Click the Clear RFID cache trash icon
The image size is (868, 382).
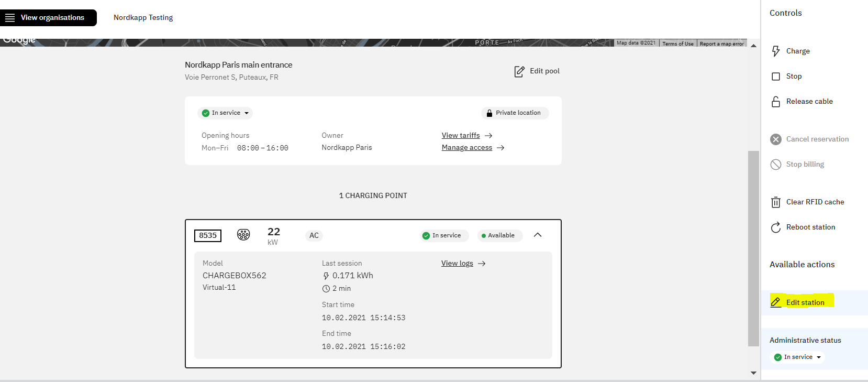[x=776, y=202]
